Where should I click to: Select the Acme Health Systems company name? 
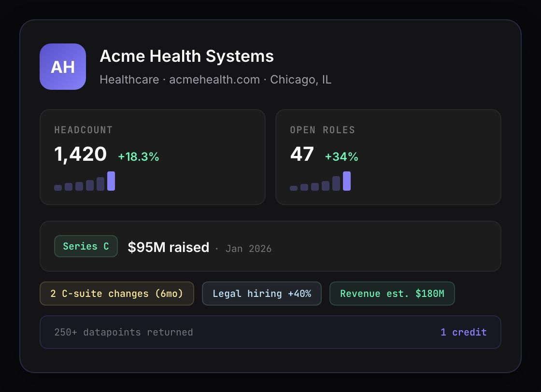(x=186, y=56)
